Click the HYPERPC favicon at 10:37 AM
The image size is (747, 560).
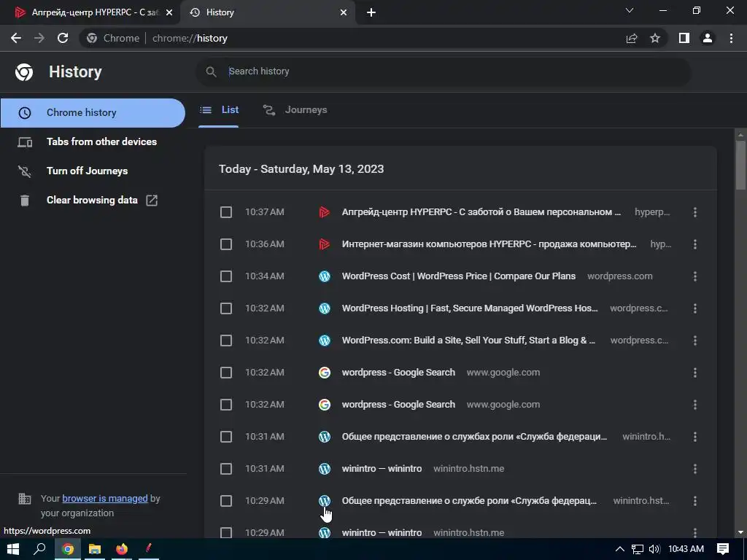(325, 212)
